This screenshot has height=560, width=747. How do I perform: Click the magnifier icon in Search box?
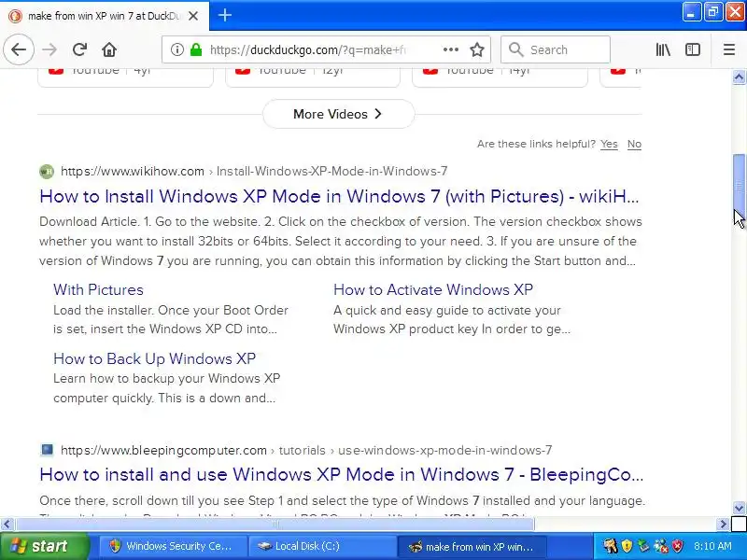point(515,49)
